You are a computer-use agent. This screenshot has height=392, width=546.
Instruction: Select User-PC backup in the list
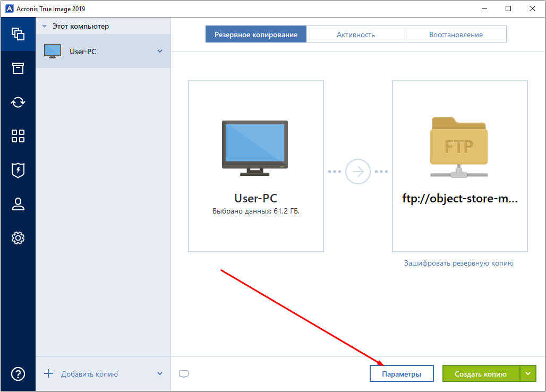[103, 51]
